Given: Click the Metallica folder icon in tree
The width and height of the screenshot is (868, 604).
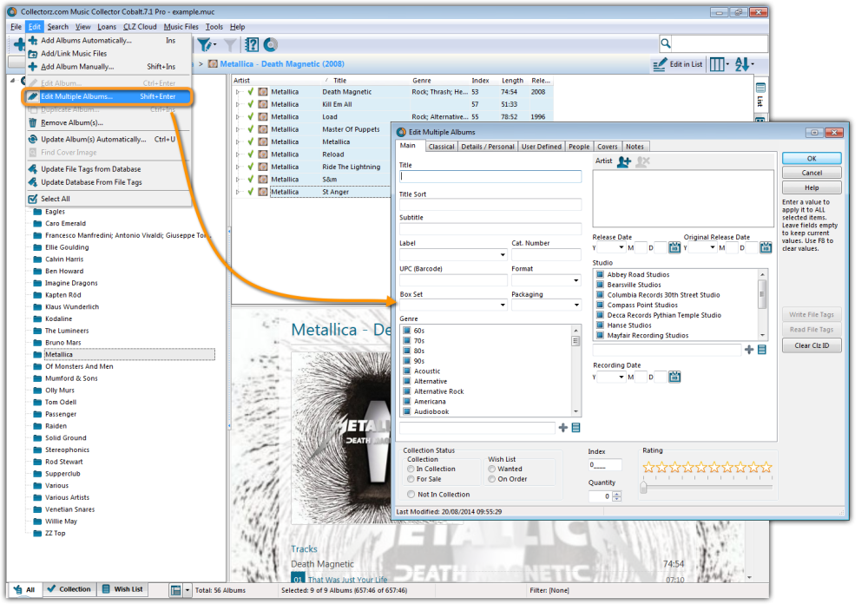Looking at the screenshot, I should click(x=37, y=355).
